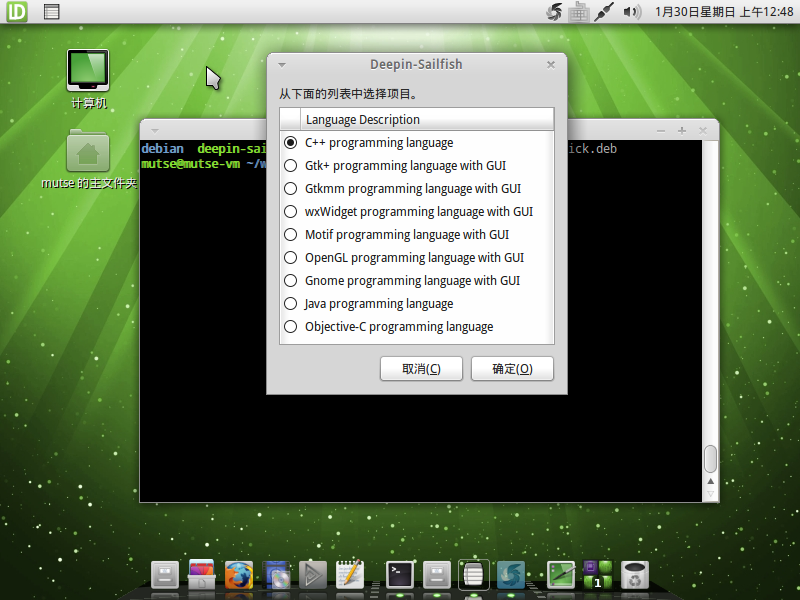
Task: Open the terminal window title bar menu arrow
Action: 155,131
